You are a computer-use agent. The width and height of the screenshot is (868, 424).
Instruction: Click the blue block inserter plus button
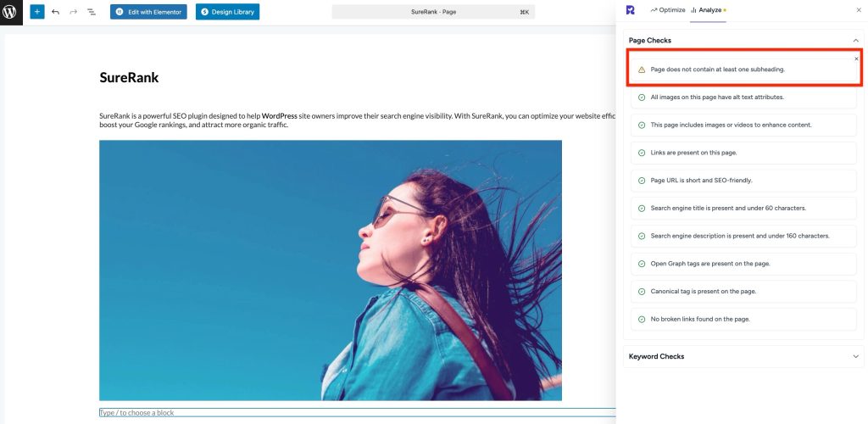click(36, 12)
